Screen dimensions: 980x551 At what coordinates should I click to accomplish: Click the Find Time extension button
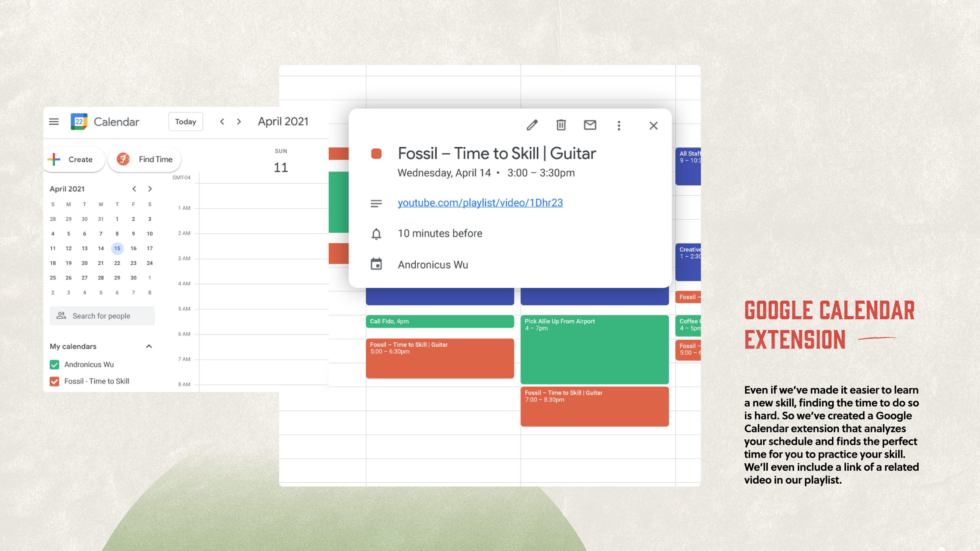pyautogui.click(x=145, y=159)
